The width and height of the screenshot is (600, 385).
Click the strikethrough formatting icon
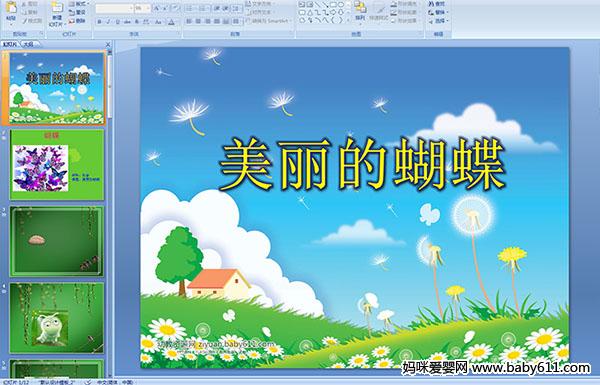[x=127, y=22]
